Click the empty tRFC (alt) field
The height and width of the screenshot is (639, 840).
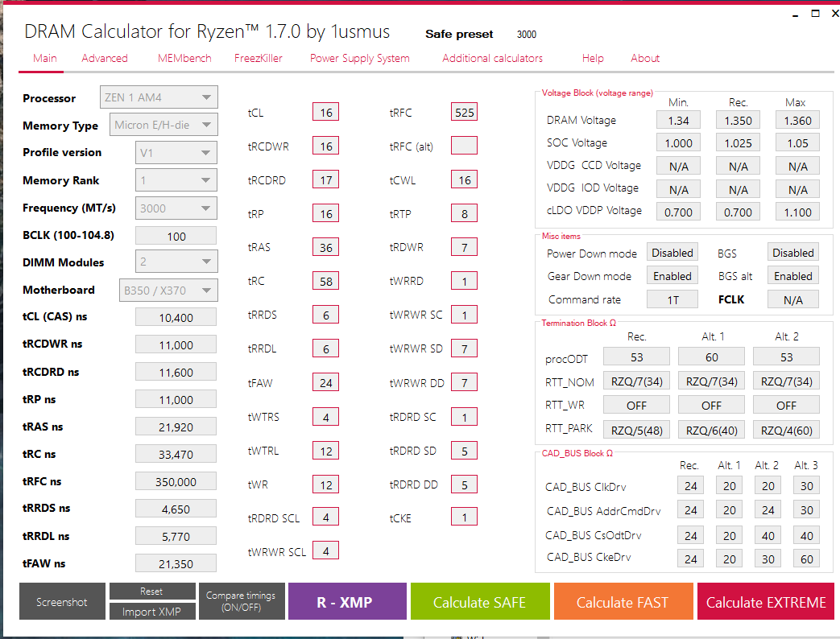(464, 146)
